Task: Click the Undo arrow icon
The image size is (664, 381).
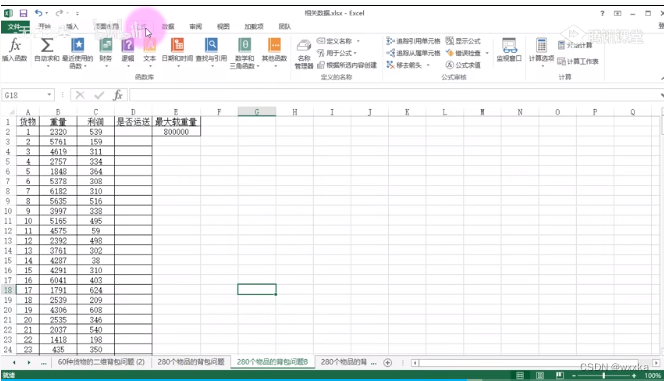Action: [x=39, y=13]
